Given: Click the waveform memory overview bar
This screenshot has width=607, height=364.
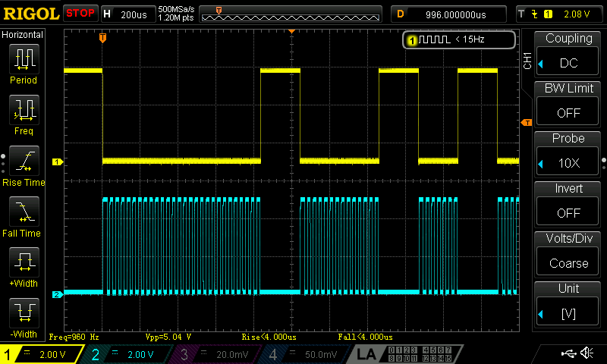Looking at the screenshot, I should pos(291,14).
